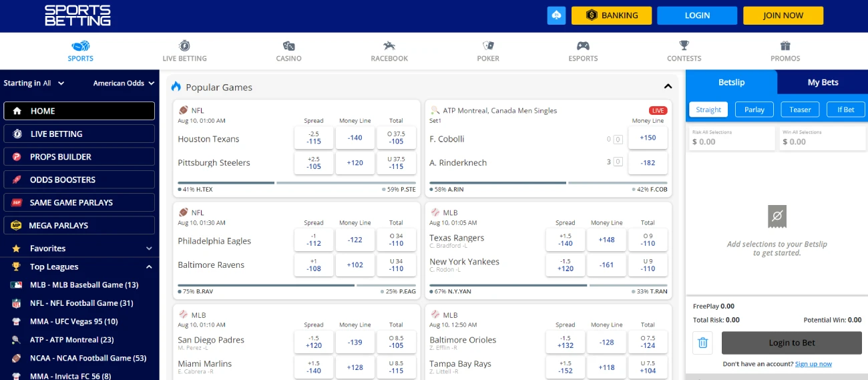
Task: Click the BANKING button
Action: [x=612, y=15]
